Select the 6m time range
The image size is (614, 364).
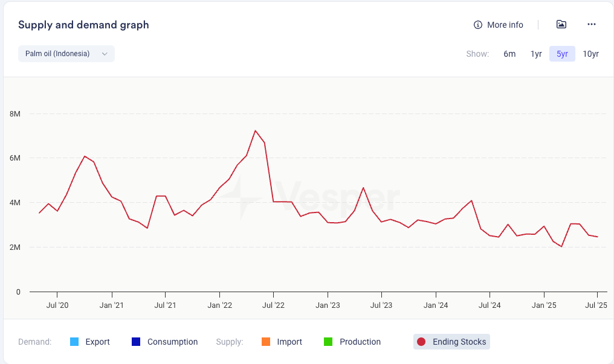[509, 54]
